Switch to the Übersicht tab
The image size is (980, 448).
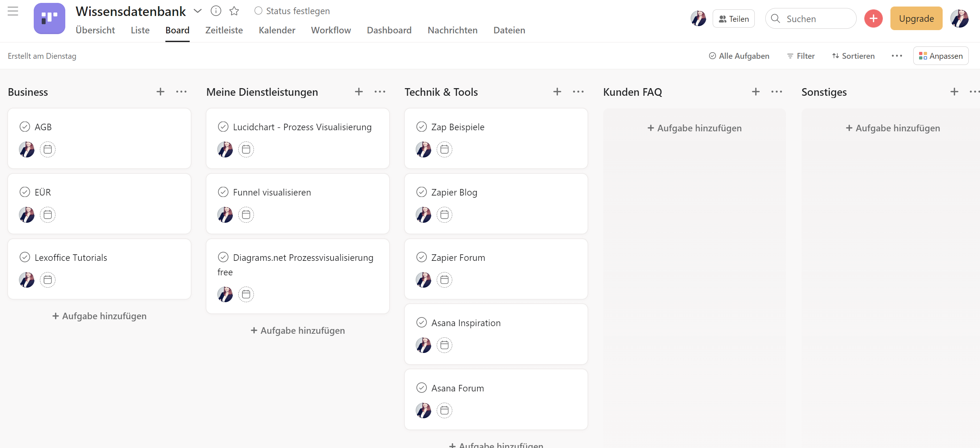pos(95,30)
